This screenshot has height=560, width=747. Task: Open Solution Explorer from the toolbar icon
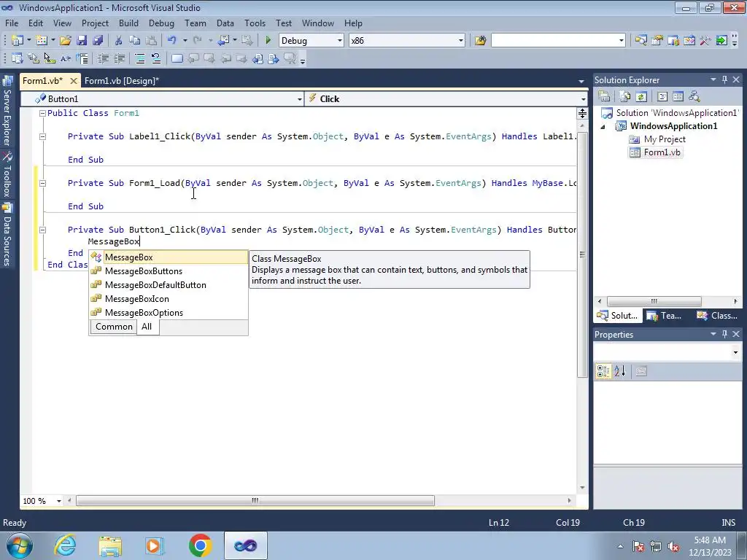point(640,41)
